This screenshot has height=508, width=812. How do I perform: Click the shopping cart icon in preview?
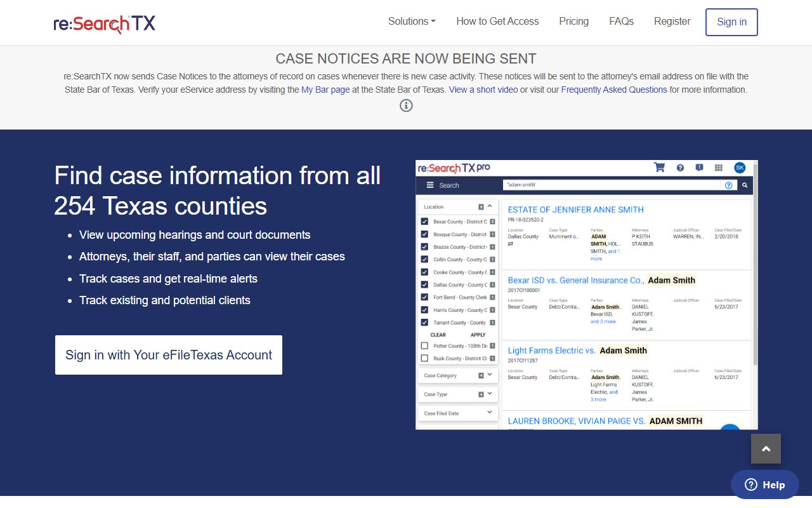pos(659,168)
